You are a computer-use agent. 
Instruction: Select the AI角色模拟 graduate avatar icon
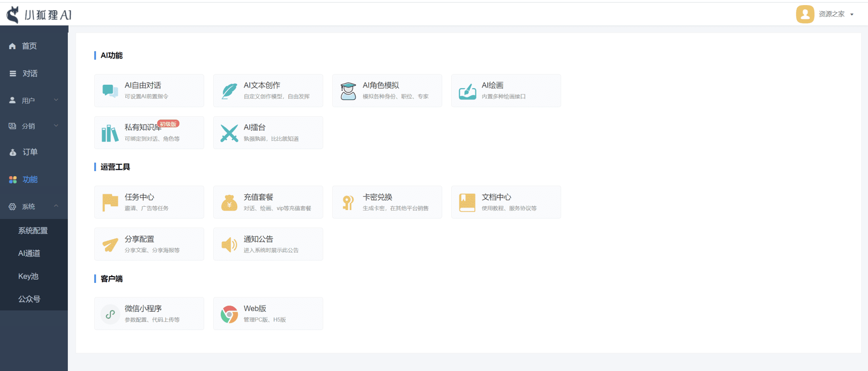point(348,91)
